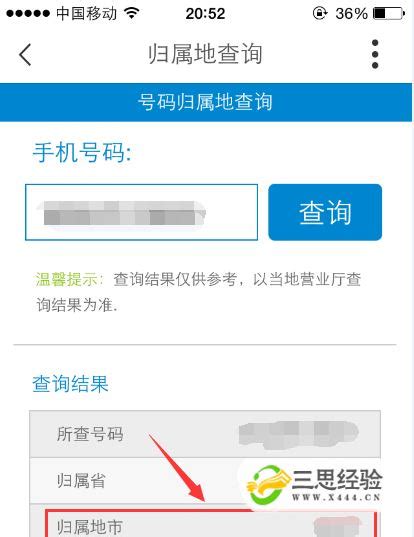Click the 三思经验 watermark logo
Screen dimensions: 414x537
tap(314, 485)
